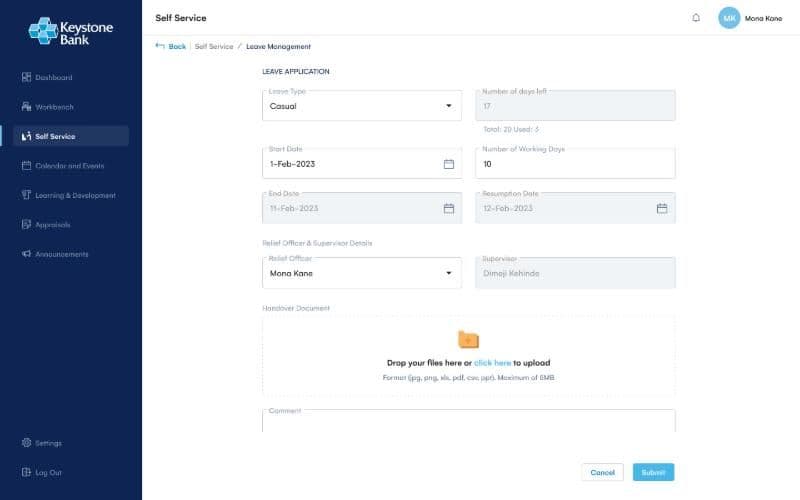Go to Self Service breadcrumb
Image resolution: width=800 pixels, height=500 pixels.
click(214, 46)
